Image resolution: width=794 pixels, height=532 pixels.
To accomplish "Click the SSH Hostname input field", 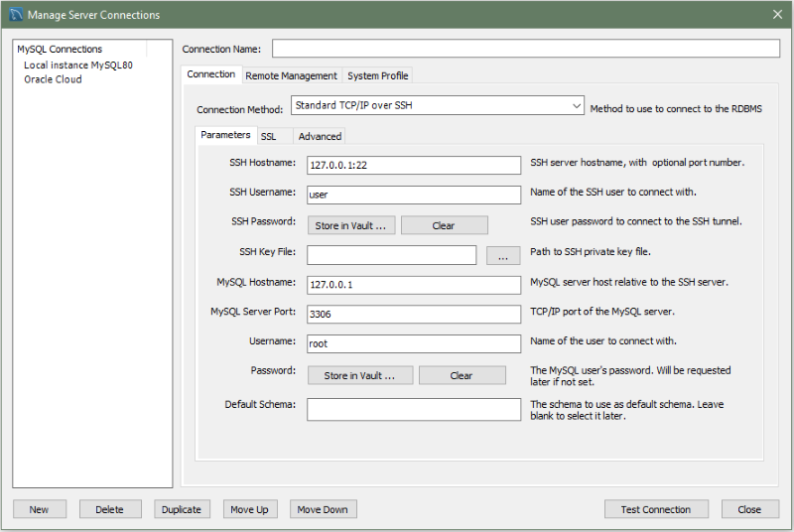I will (414, 165).
